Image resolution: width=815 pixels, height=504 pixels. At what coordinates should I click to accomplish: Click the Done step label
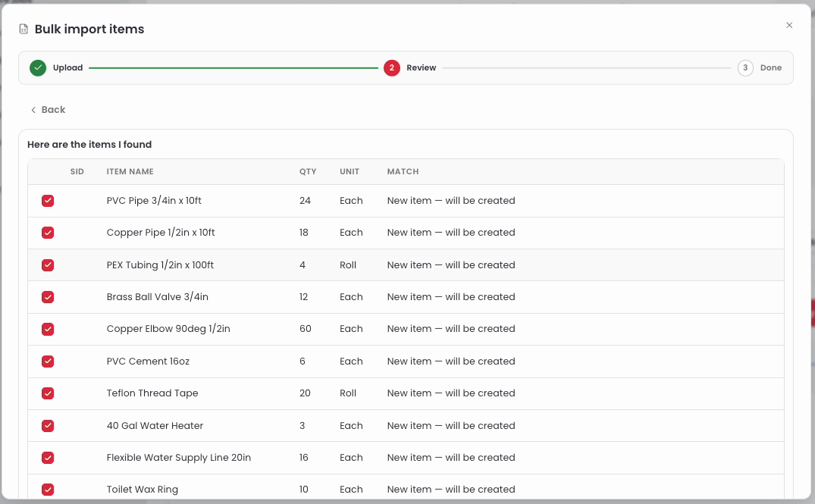[771, 68]
